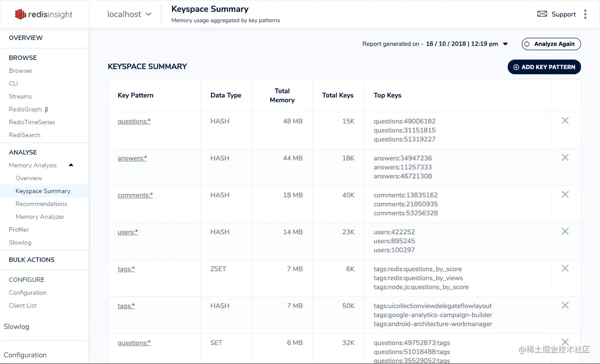Click top key answers:34947236

pyautogui.click(x=403, y=158)
